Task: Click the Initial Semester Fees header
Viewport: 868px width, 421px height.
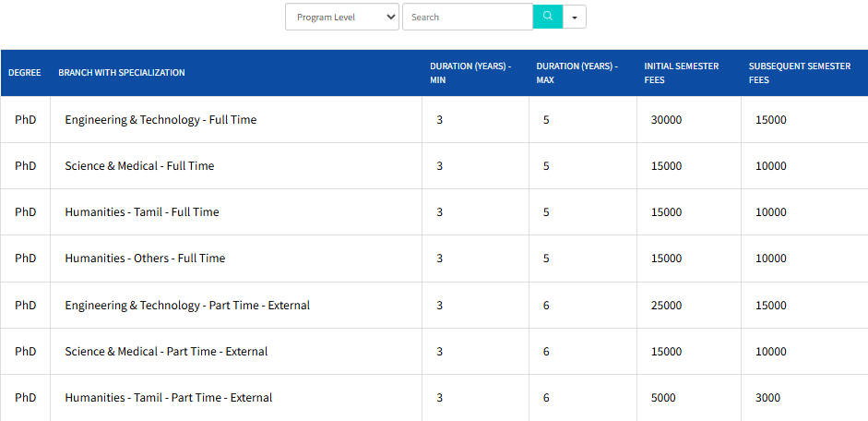Action: click(x=682, y=73)
